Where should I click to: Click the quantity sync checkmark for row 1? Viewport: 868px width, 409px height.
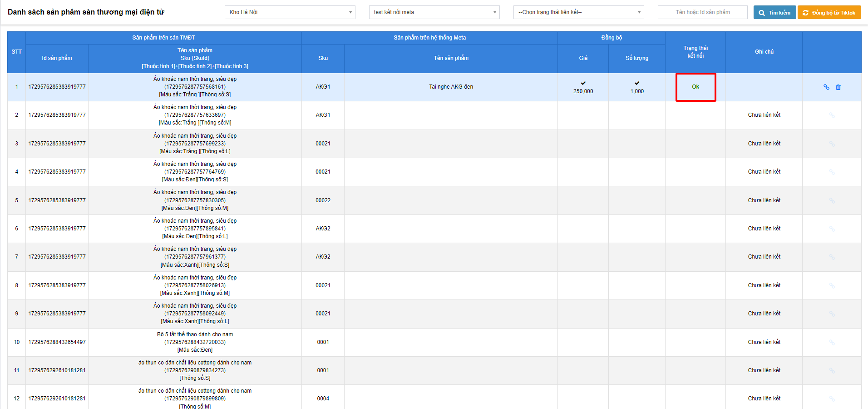637,83
